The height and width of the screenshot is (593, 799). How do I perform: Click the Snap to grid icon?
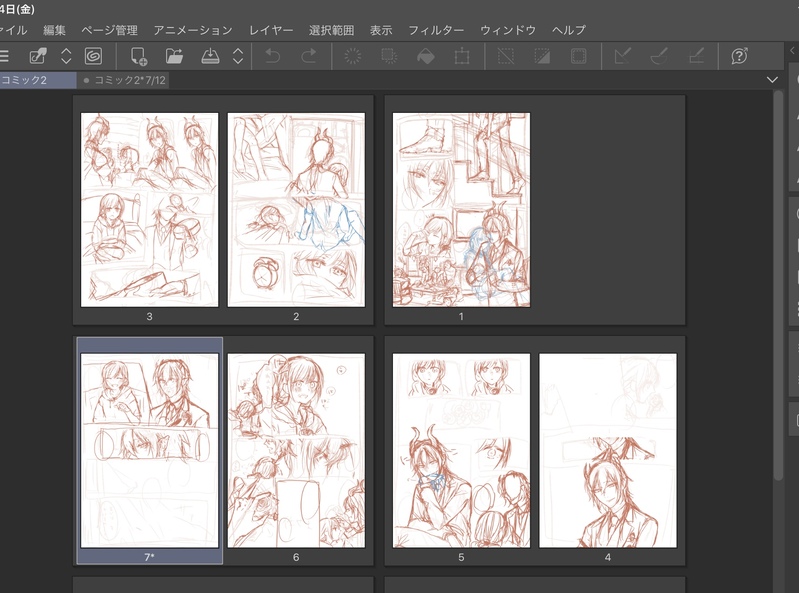[696, 56]
